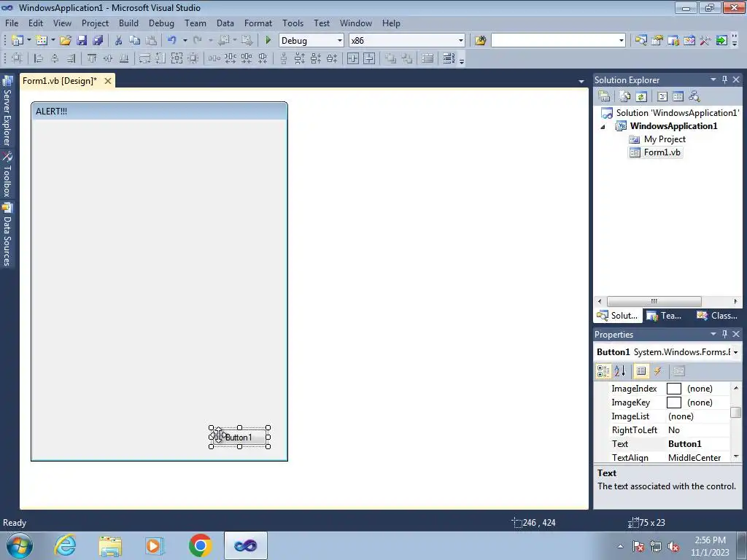
Task: Click the Make Same Size icon
Action: [177, 58]
